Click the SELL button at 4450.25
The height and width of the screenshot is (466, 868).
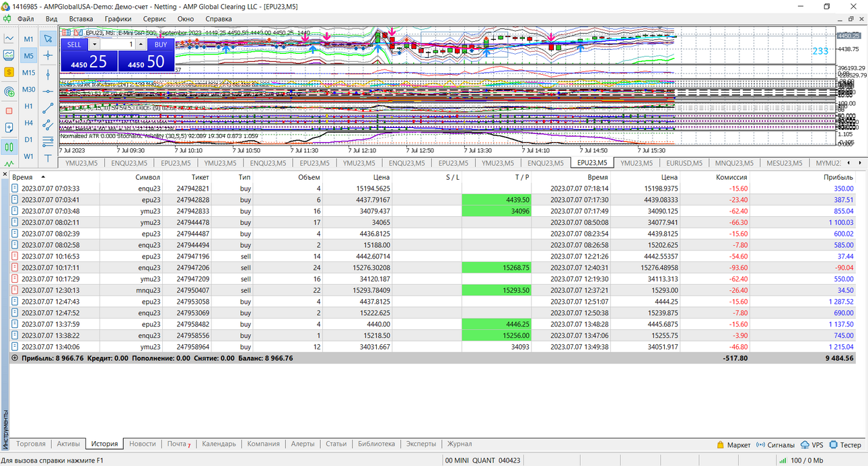tap(89, 55)
